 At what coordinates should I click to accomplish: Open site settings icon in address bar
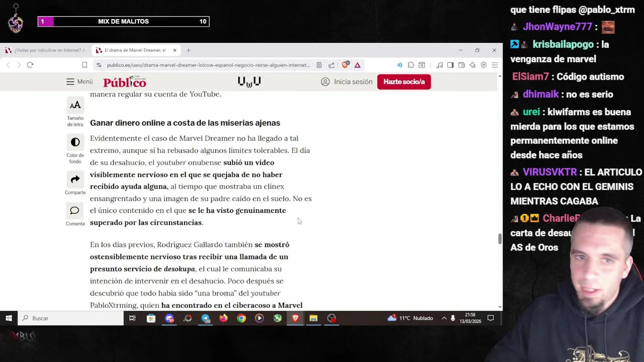pos(99,65)
